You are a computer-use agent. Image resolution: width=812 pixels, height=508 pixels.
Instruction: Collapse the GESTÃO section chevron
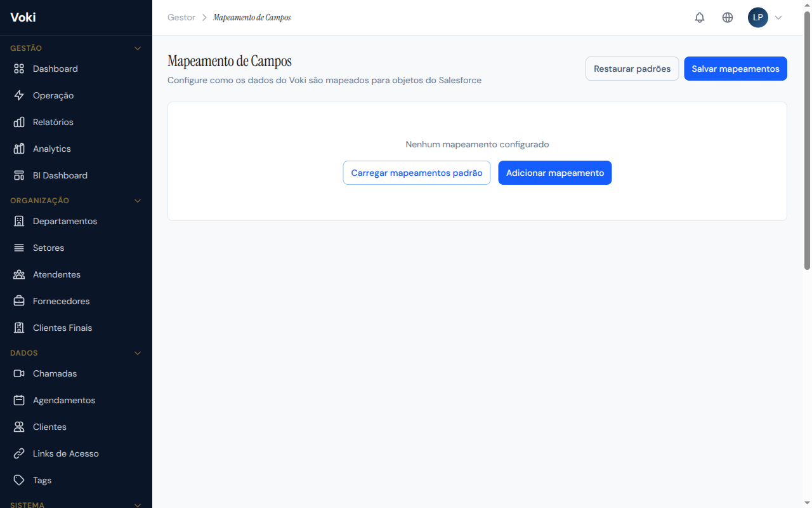(x=138, y=48)
